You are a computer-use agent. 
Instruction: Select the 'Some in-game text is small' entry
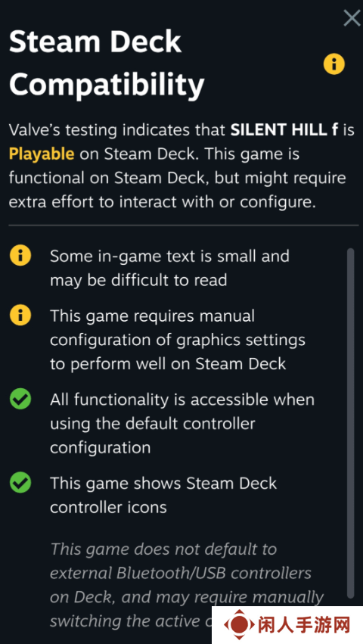pyautogui.click(x=169, y=268)
